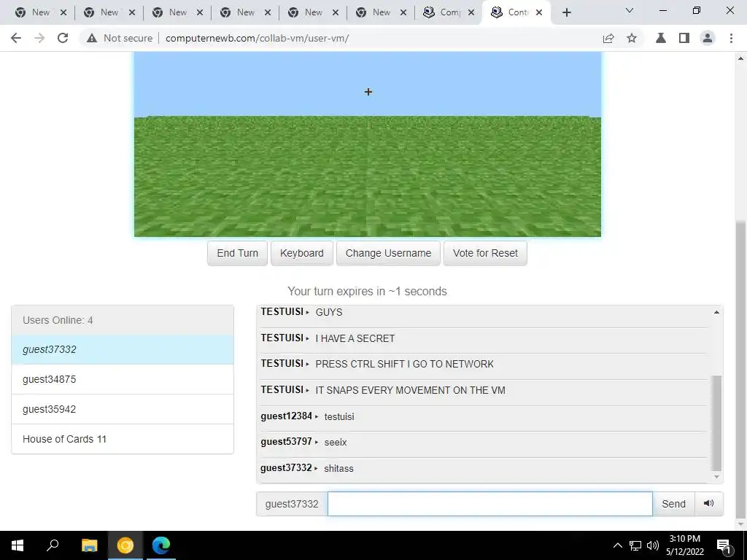Click the End Turn button
This screenshot has width=747, height=560.
(237, 253)
